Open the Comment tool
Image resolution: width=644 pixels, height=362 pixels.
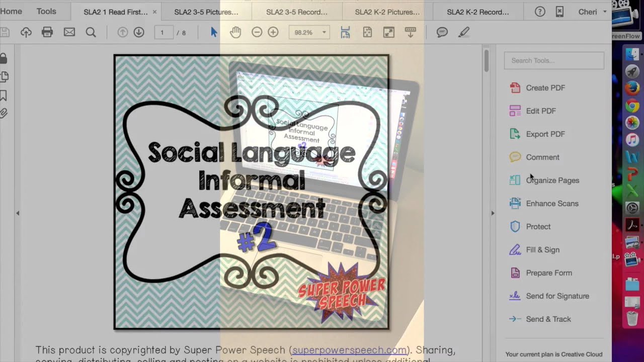[534, 157]
